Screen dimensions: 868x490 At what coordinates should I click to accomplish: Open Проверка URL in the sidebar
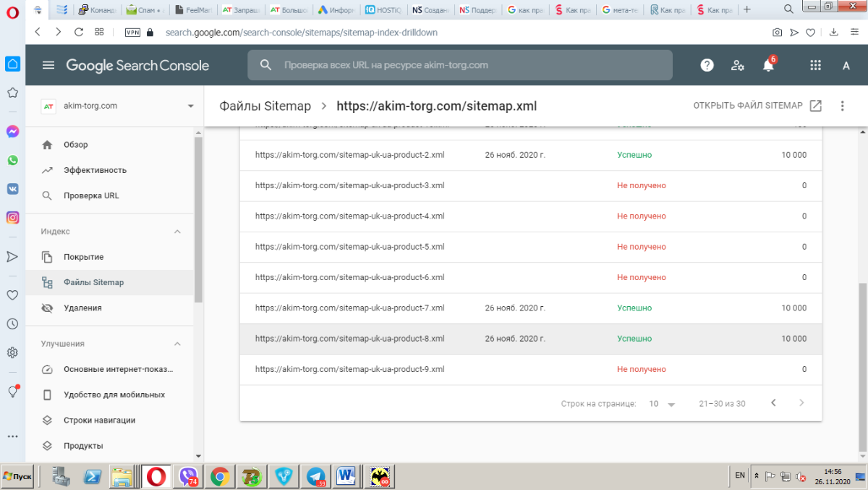click(x=110, y=195)
